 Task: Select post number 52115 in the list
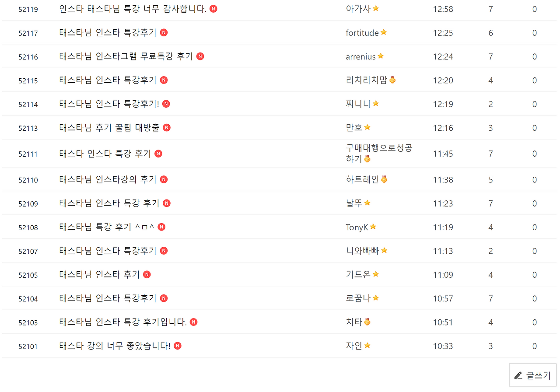(28, 80)
